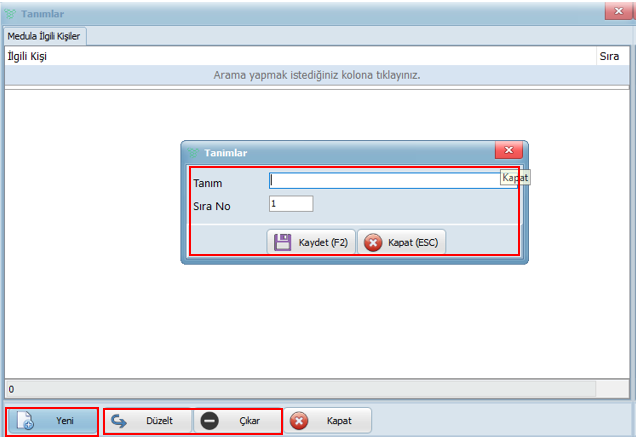The width and height of the screenshot is (636, 437).
Task: Sort by the İlgili Kişi column header
Action: (28, 56)
